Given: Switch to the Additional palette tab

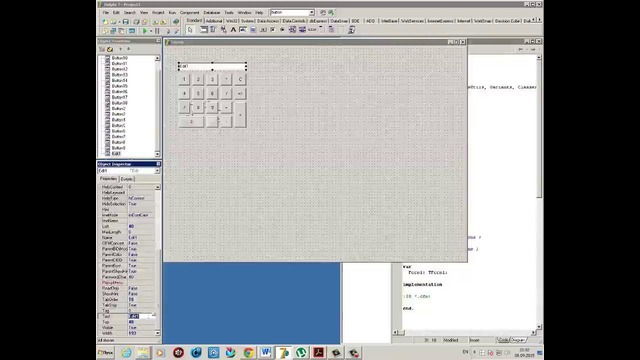Looking at the screenshot, I should pyautogui.click(x=213, y=21).
